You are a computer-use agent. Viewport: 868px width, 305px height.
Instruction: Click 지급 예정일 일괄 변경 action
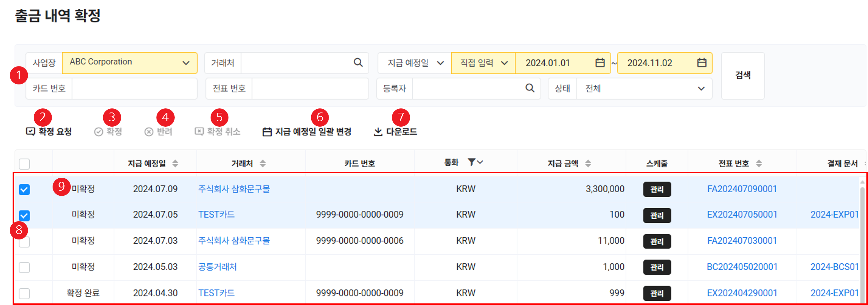point(307,132)
